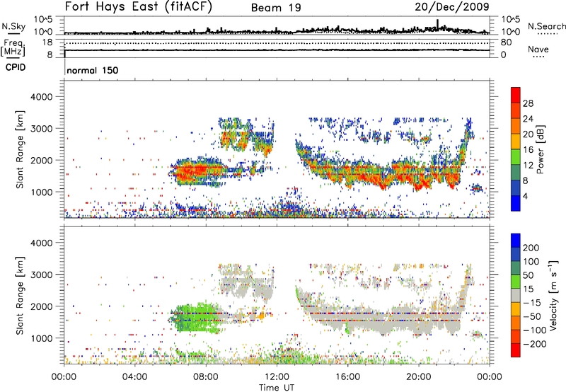Click the 'N.Search' legend label

point(546,26)
